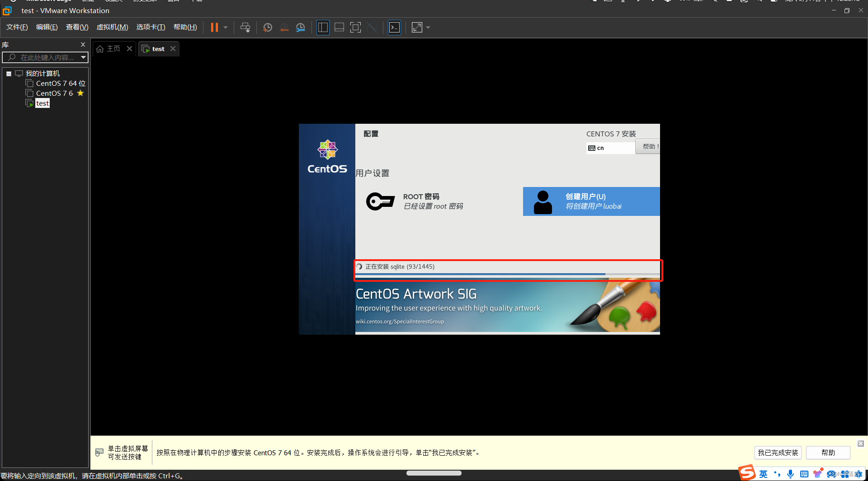868x481 pixels.
Task: Close the 主页 tab
Action: point(129,49)
